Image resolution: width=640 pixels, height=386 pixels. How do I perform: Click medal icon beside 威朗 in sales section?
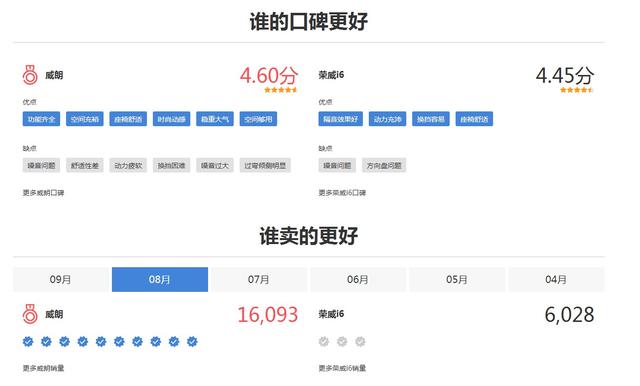click(30, 314)
